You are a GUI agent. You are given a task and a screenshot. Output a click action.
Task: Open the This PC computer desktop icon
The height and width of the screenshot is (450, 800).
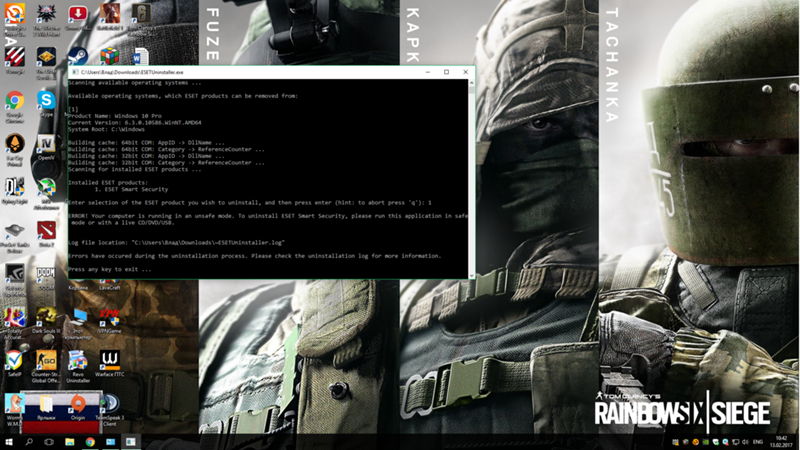(78, 323)
